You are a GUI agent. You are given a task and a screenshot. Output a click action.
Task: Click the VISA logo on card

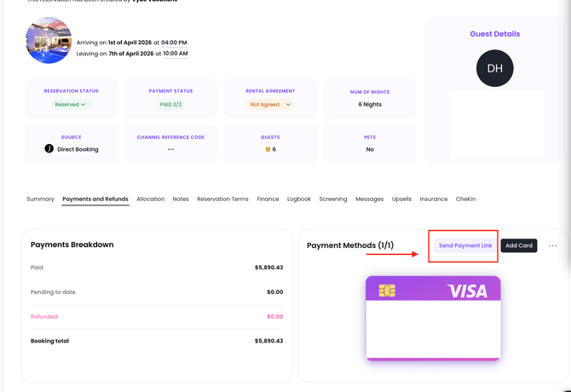[467, 291]
